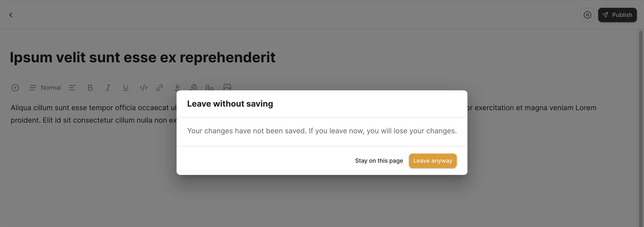644x227 pixels.
Task: Click the add block plus icon
Action: (x=15, y=88)
